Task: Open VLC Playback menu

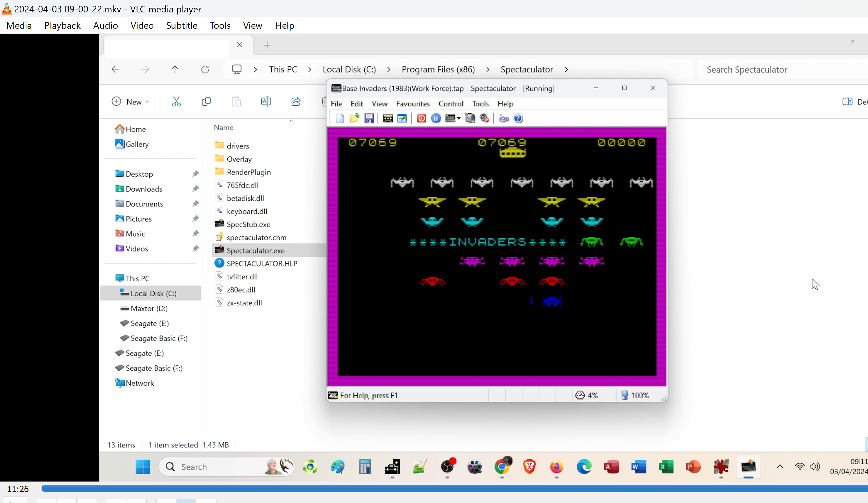Action: 62,25
